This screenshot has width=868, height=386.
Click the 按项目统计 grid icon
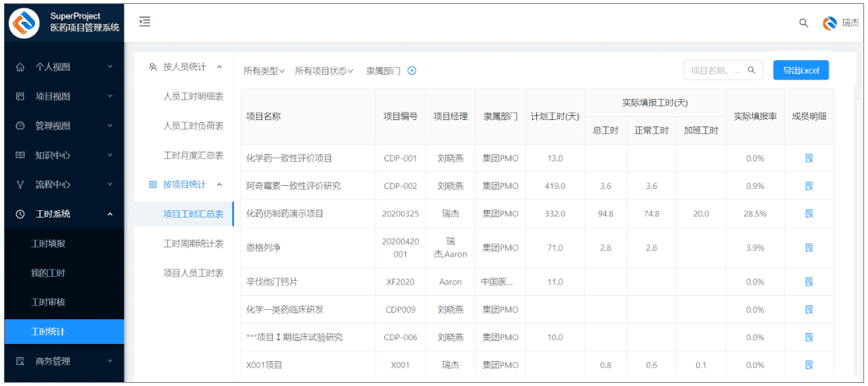[x=153, y=184]
